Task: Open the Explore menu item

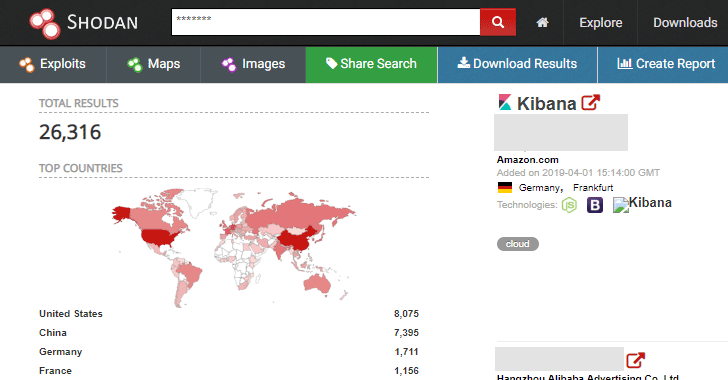Action: click(x=600, y=22)
